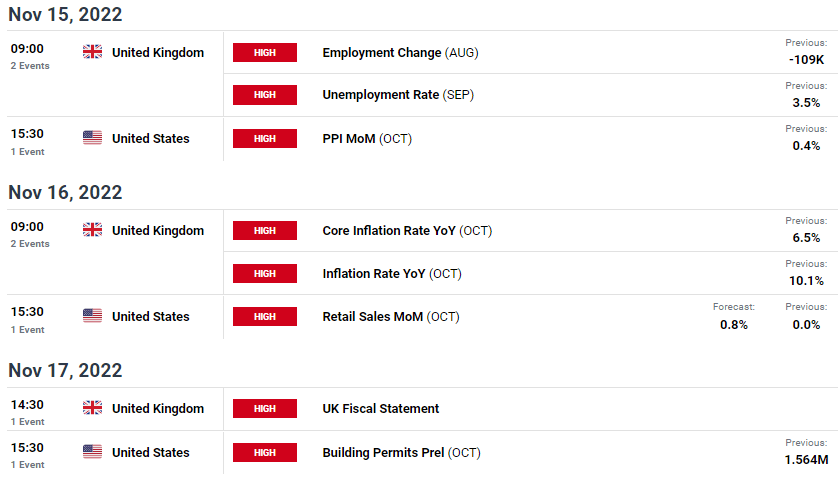Click the UK flag on Nov 15
The width and height of the screenshot is (838, 478).
(x=92, y=52)
